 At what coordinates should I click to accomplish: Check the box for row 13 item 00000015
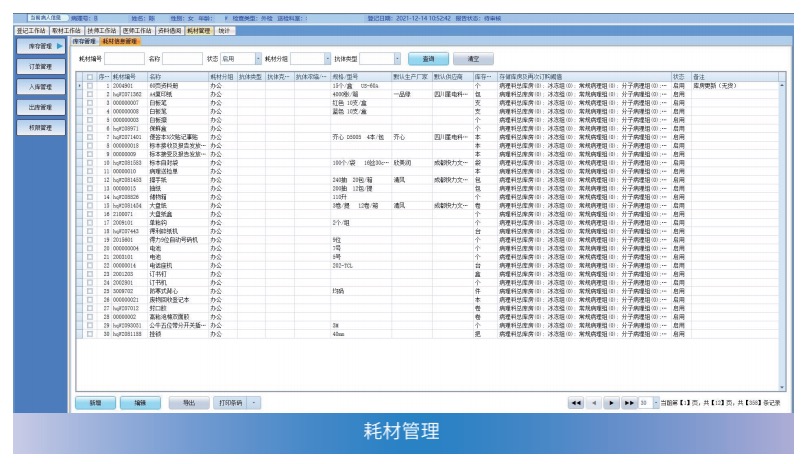[90, 189]
